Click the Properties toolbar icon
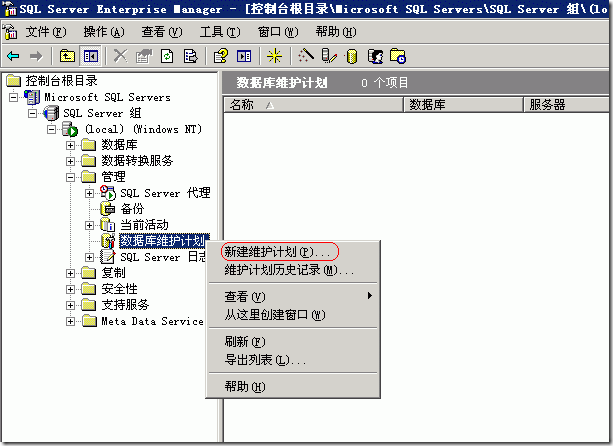Screen dimensions: 613x446 pyautogui.click(x=143, y=56)
